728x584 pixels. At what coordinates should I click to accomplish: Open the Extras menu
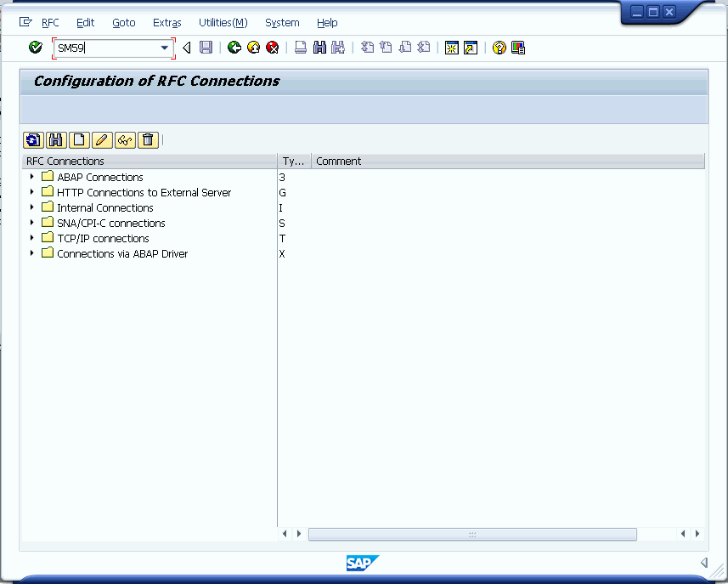pyautogui.click(x=167, y=22)
